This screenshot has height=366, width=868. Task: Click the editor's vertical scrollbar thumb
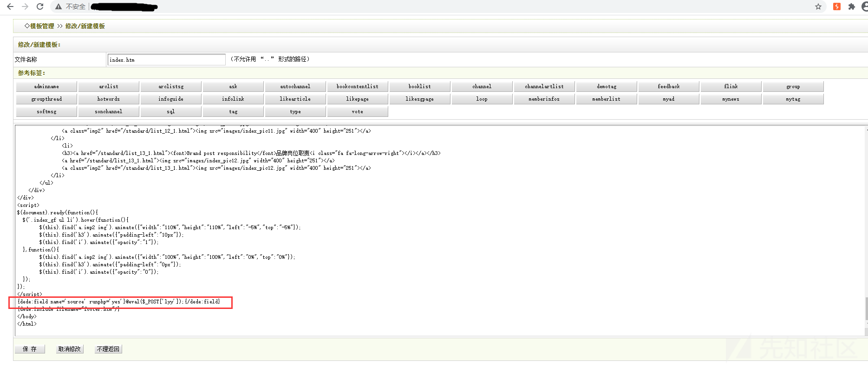(866, 308)
